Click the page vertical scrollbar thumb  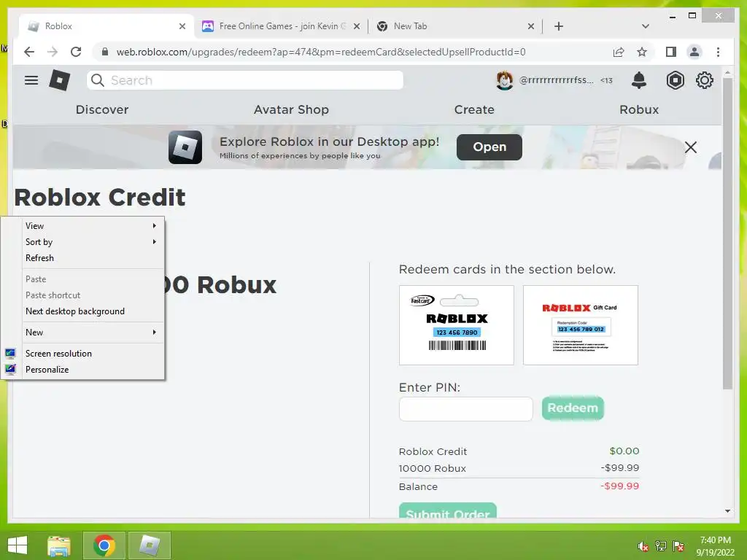click(727, 233)
